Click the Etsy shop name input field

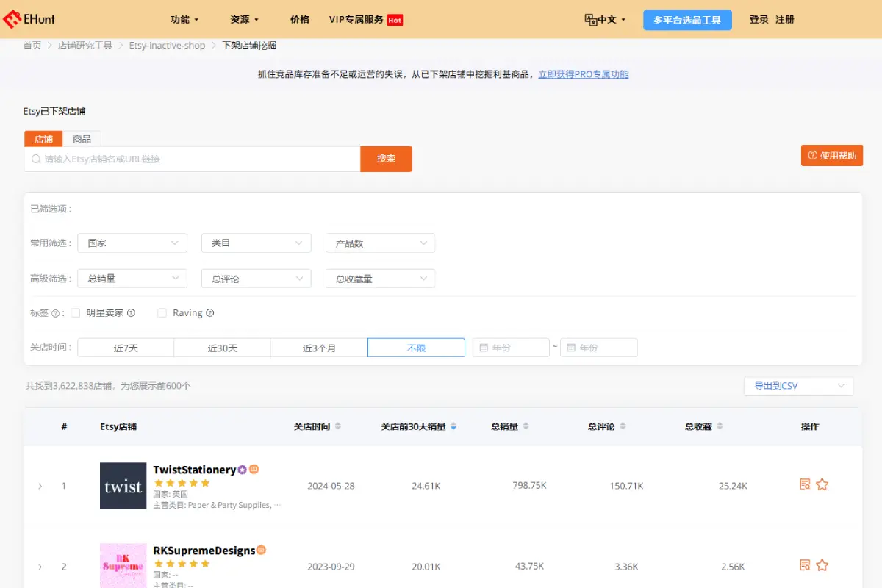(191, 159)
